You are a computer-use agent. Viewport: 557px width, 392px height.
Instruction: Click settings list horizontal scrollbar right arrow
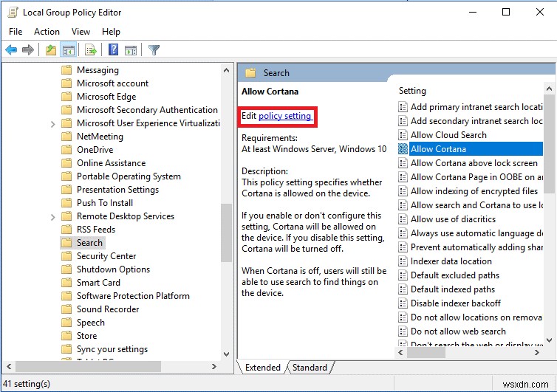(x=537, y=353)
